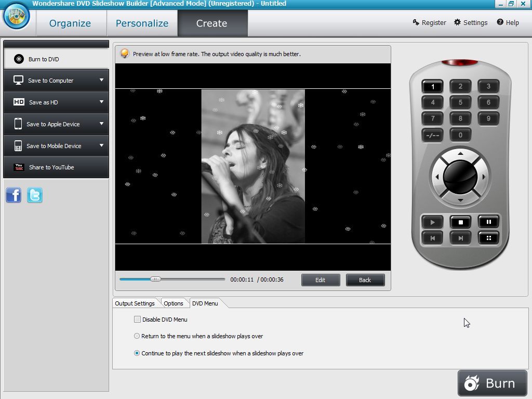Image resolution: width=532 pixels, height=399 pixels.
Task: Click the YouTube logo icon
Action: pos(19,167)
